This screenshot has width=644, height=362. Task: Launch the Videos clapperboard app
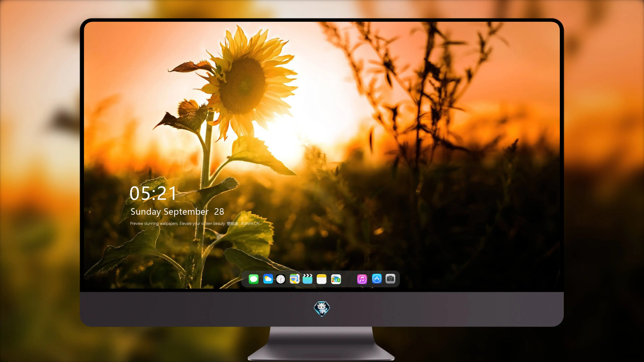click(x=308, y=279)
